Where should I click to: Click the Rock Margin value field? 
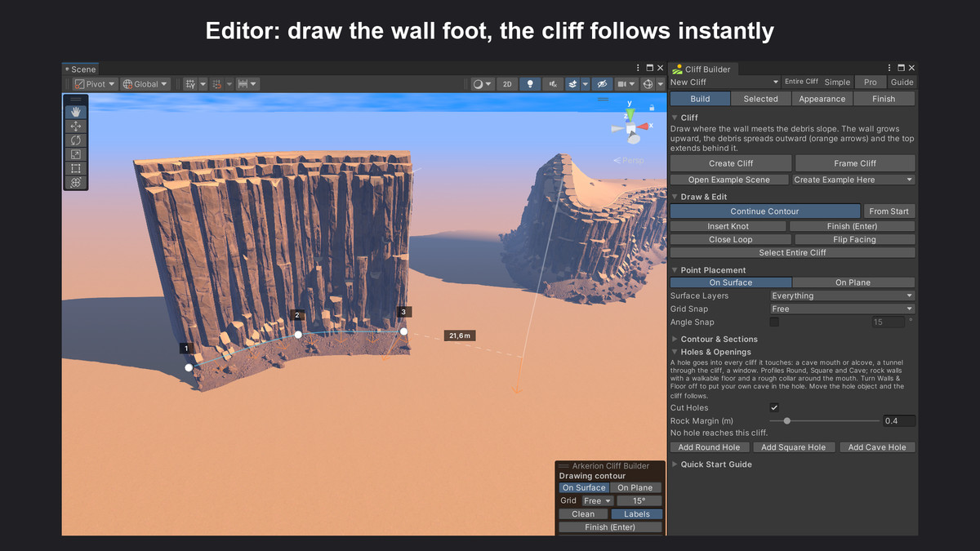pos(898,421)
